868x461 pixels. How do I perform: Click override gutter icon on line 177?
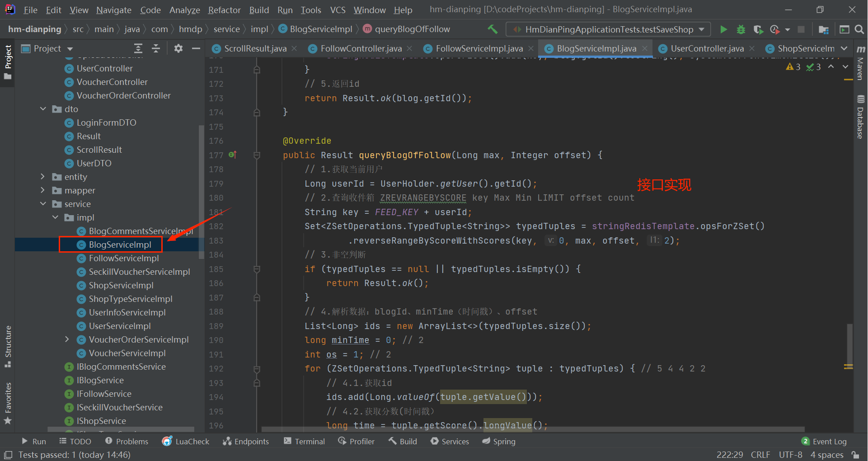click(x=233, y=155)
